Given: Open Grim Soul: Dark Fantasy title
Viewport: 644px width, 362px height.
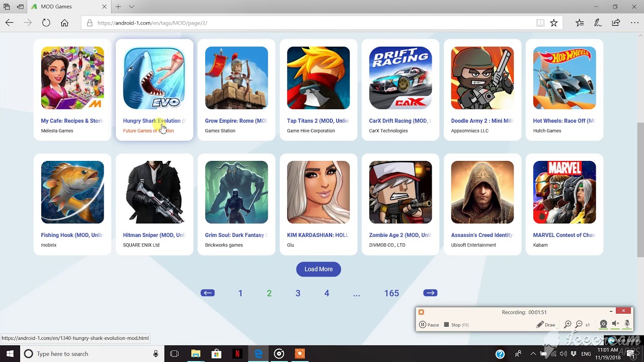Looking at the screenshot, I should (236, 235).
